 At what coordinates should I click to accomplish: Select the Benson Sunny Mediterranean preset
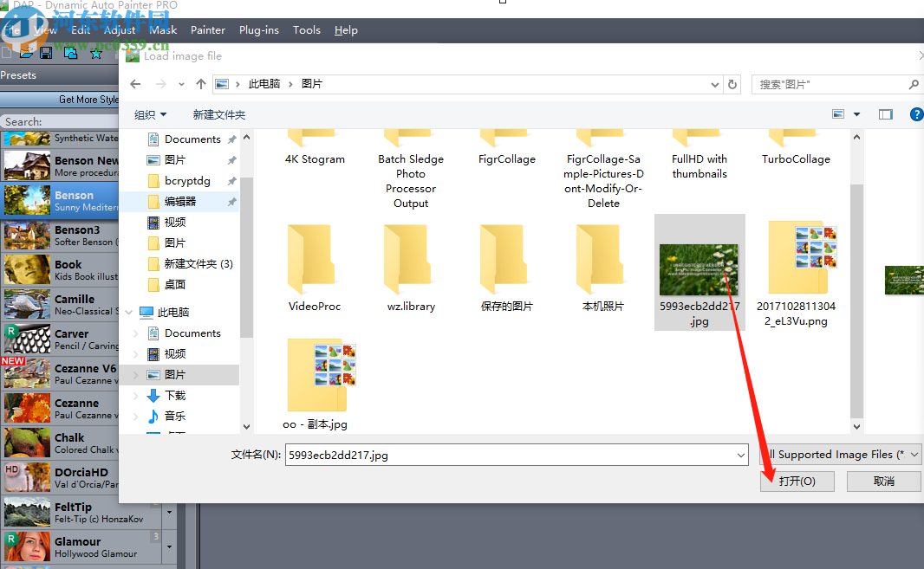61,201
